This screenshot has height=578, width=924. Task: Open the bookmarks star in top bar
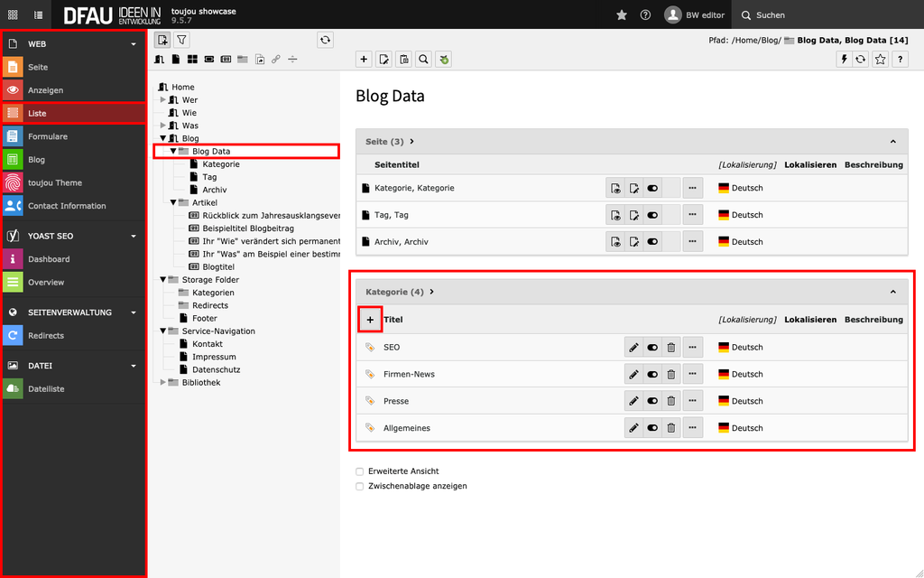(621, 15)
